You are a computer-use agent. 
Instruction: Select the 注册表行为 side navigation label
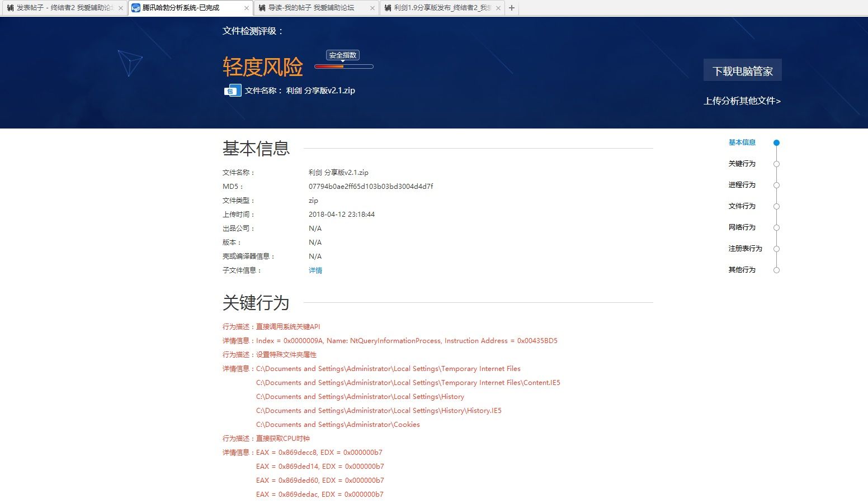[745, 249]
